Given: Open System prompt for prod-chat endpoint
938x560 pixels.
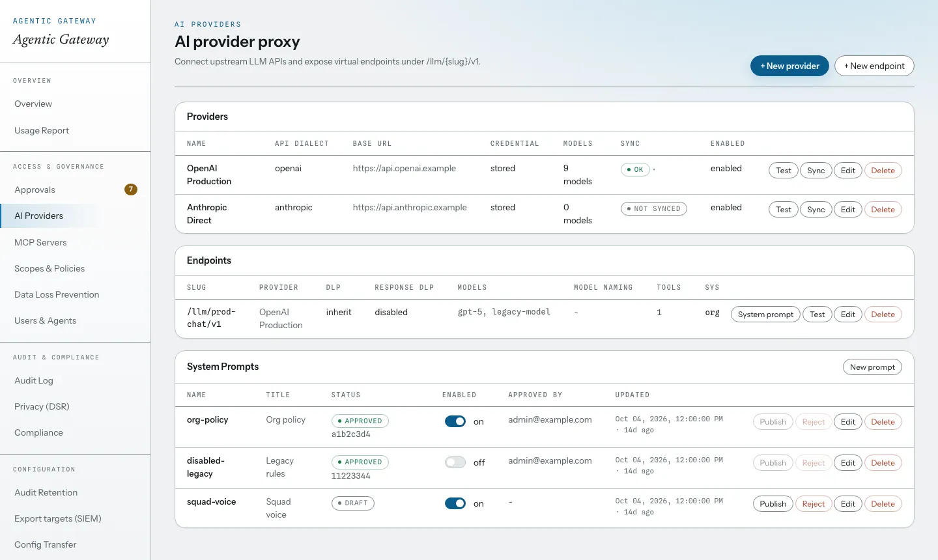Looking at the screenshot, I should tap(765, 315).
